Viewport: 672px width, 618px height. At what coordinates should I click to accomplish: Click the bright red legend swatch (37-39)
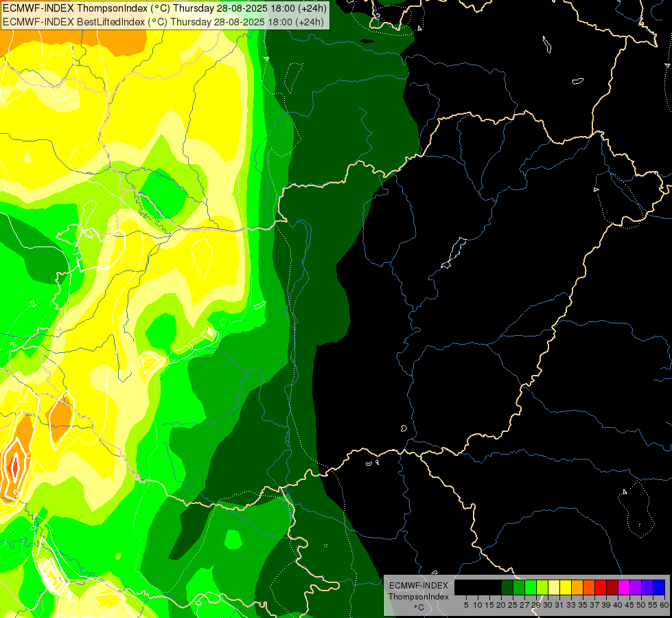click(x=601, y=587)
